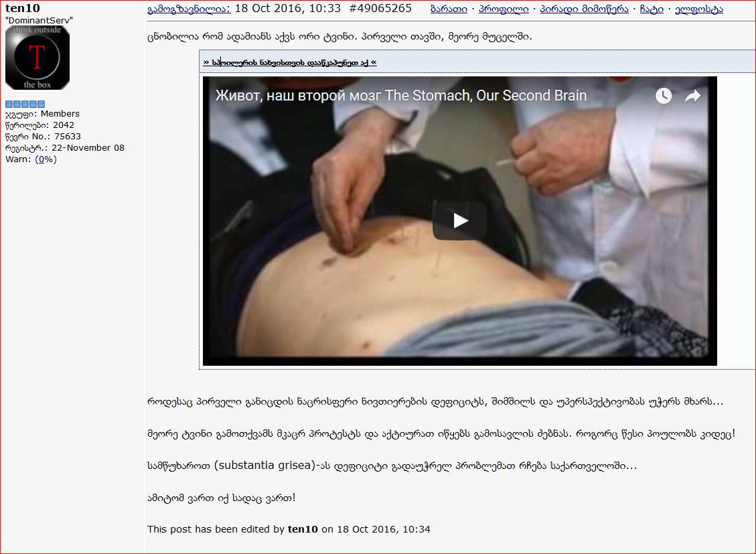Click the ten10 username link
This screenshot has height=554, width=756.
(23, 8)
